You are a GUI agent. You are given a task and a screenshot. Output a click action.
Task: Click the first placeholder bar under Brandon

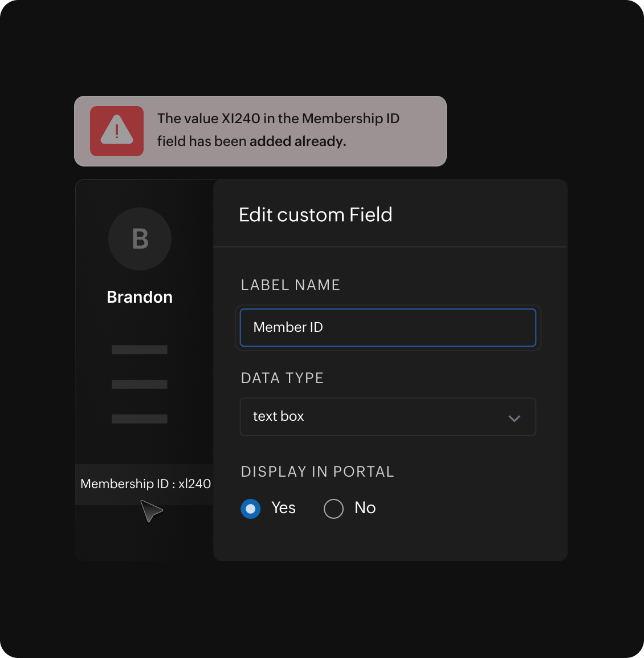(x=140, y=350)
